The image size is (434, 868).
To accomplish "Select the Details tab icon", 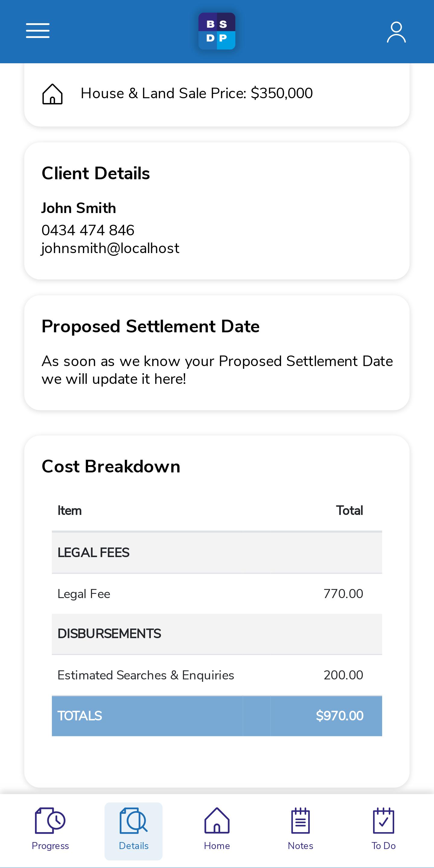I will coord(134,820).
